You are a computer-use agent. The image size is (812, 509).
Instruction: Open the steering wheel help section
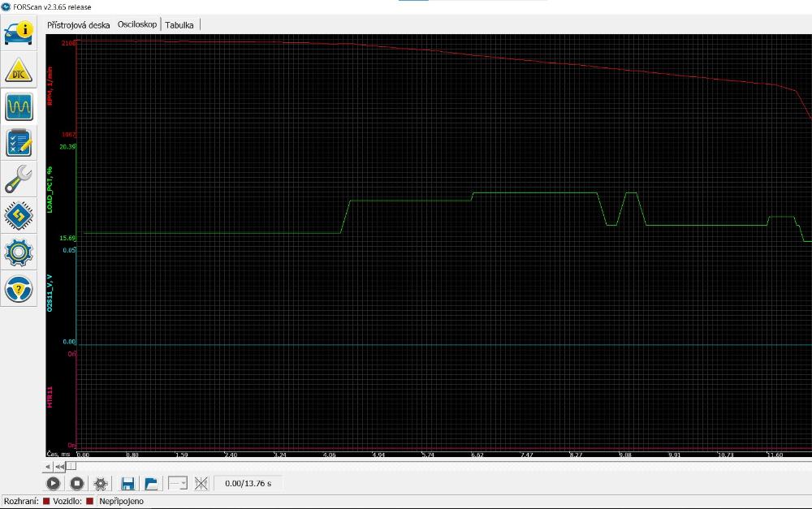[x=18, y=289]
